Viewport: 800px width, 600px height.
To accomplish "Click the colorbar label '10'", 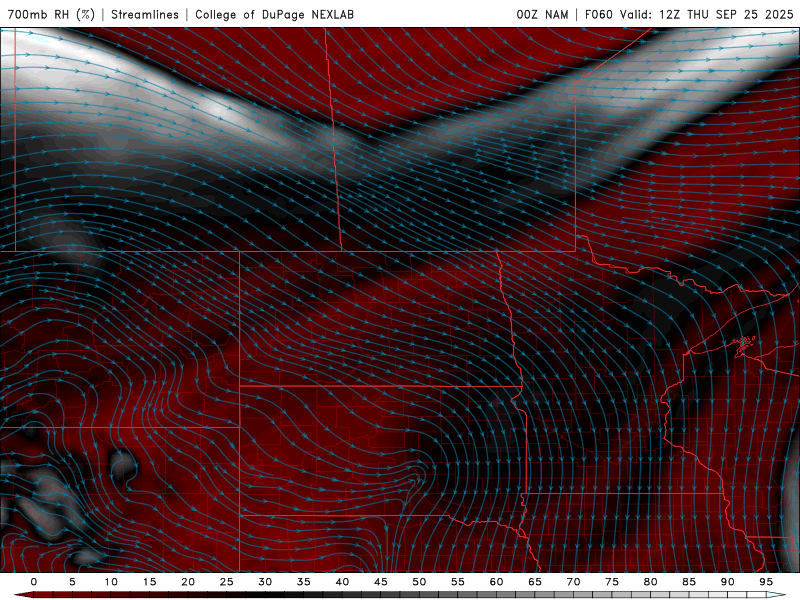I will pyautogui.click(x=111, y=582).
